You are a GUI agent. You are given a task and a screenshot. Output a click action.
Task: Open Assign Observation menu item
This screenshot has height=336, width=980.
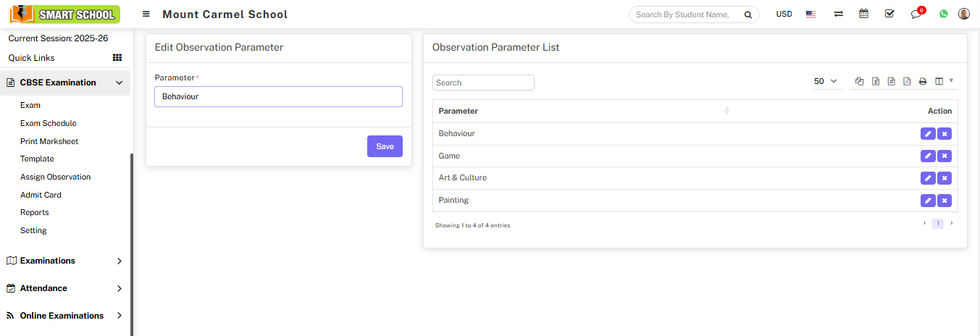tap(55, 177)
